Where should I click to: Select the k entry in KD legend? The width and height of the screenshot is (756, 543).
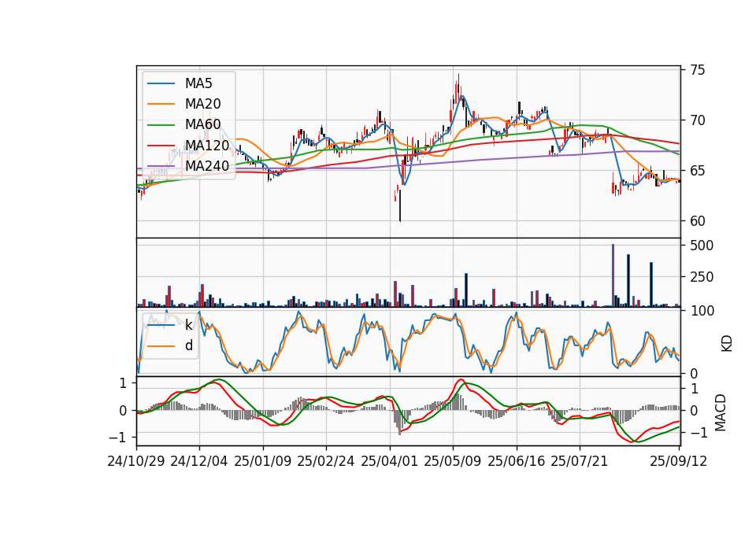(188, 325)
